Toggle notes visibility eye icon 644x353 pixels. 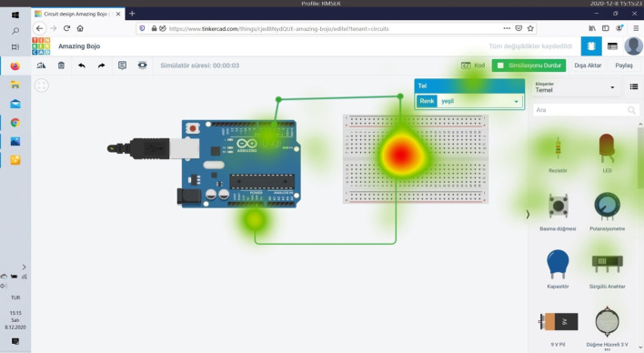point(142,66)
